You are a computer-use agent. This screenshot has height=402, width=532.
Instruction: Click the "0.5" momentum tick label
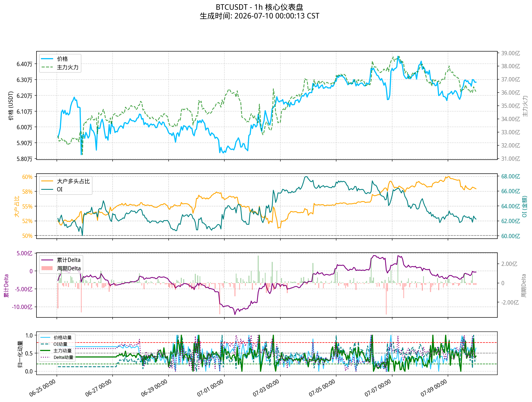29,354
